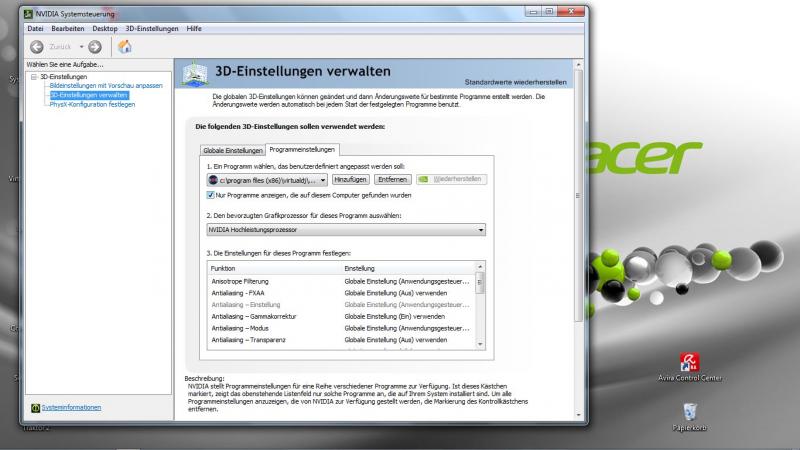Select Antialiasing – Modus row

pyautogui.click(x=341, y=329)
